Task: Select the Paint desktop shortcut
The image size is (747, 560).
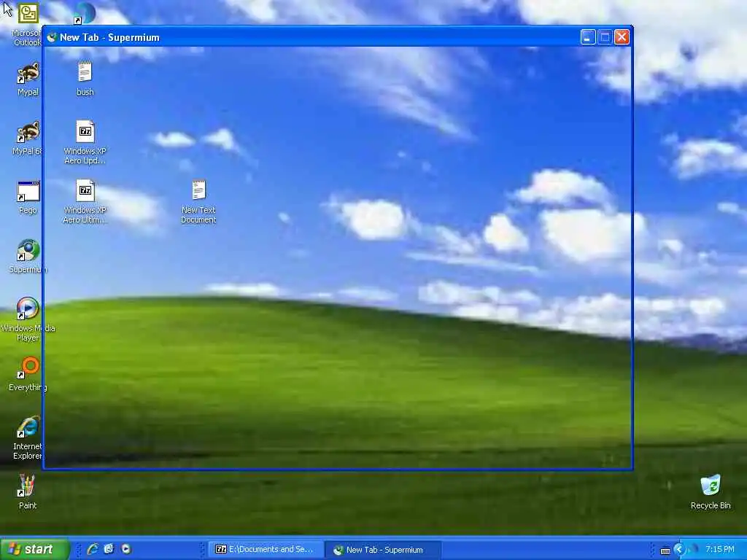Action: [x=28, y=486]
